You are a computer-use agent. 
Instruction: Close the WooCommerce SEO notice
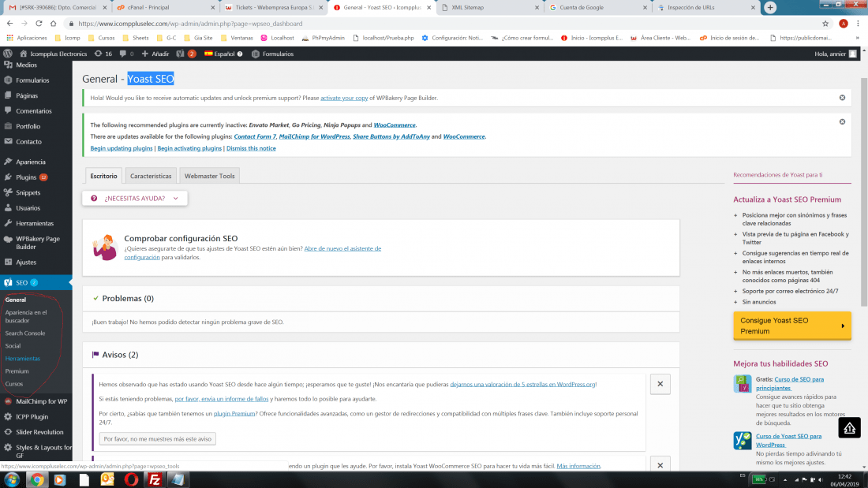(x=660, y=465)
